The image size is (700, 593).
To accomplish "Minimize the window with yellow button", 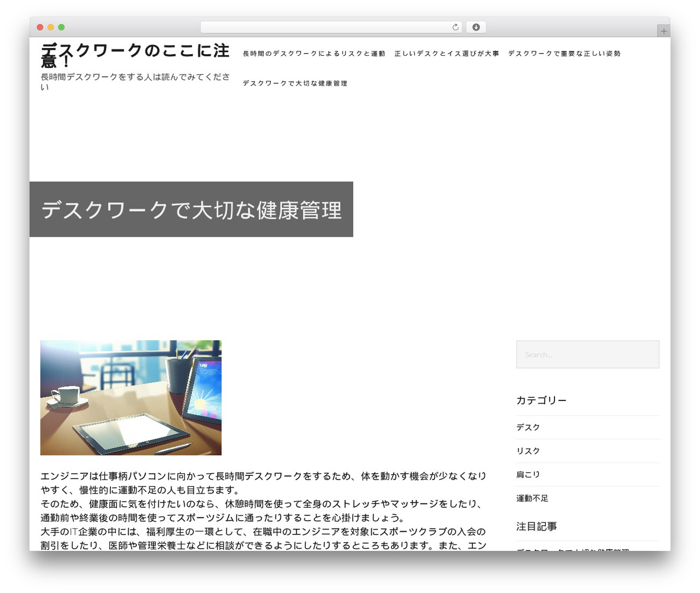I will tap(51, 27).
